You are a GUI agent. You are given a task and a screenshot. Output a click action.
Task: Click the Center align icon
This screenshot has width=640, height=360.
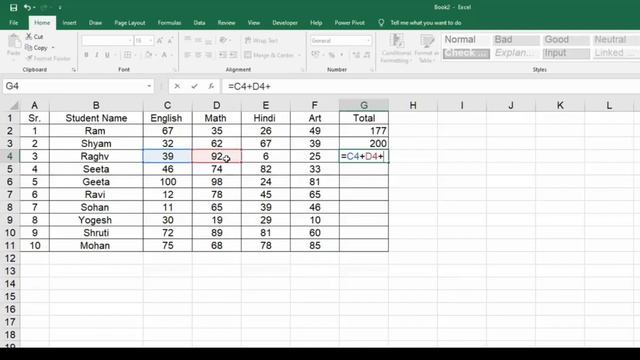pos(198,55)
